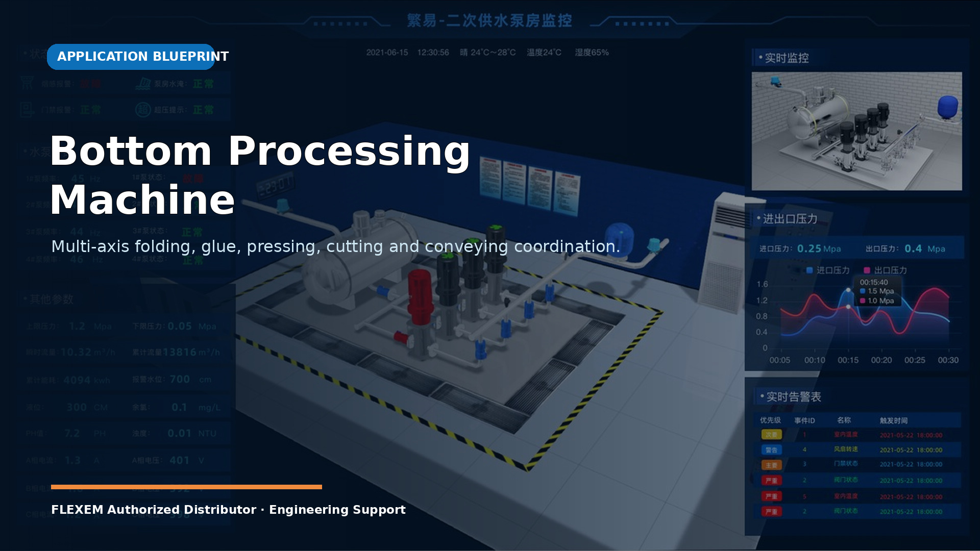This screenshot has width=980, height=551.
Task: Click the 0.4 Mpa outlet pressure value
Action: click(x=925, y=248)
